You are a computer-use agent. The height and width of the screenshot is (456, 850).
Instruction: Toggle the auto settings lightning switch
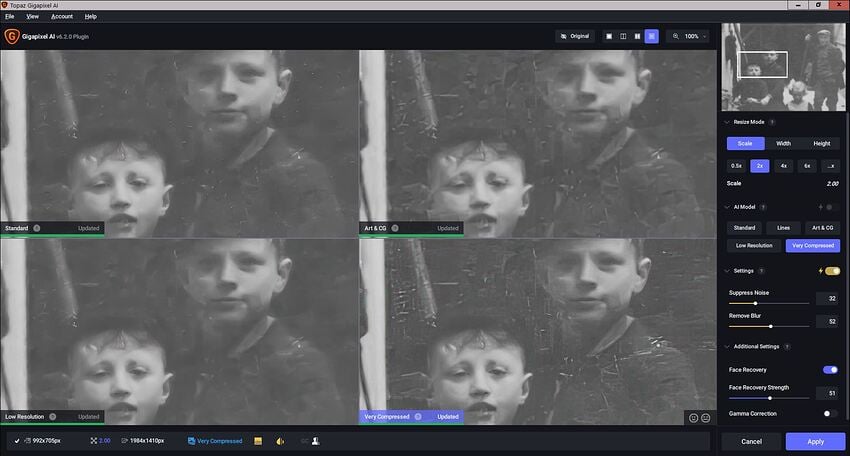[x=831, y=271]
